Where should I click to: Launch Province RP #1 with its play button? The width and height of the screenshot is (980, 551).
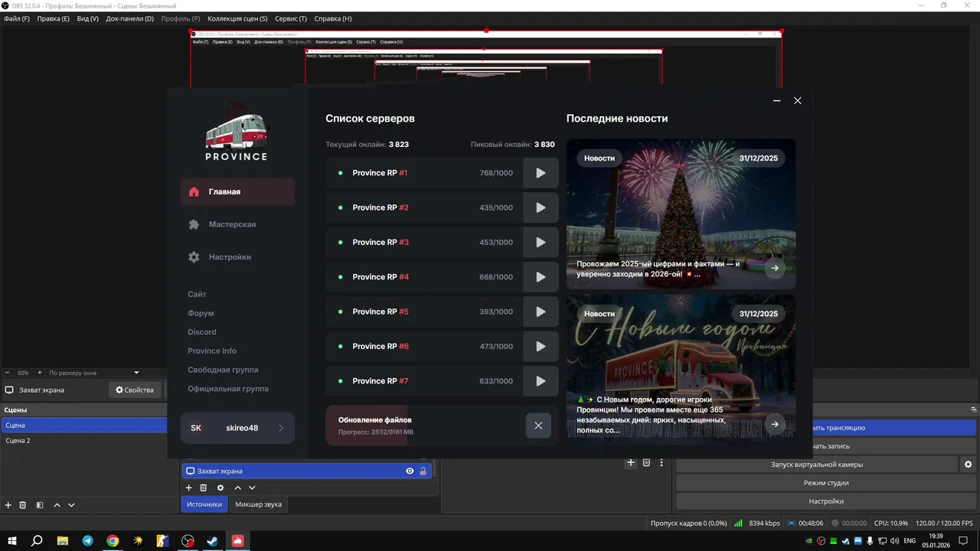coord(541,173)
